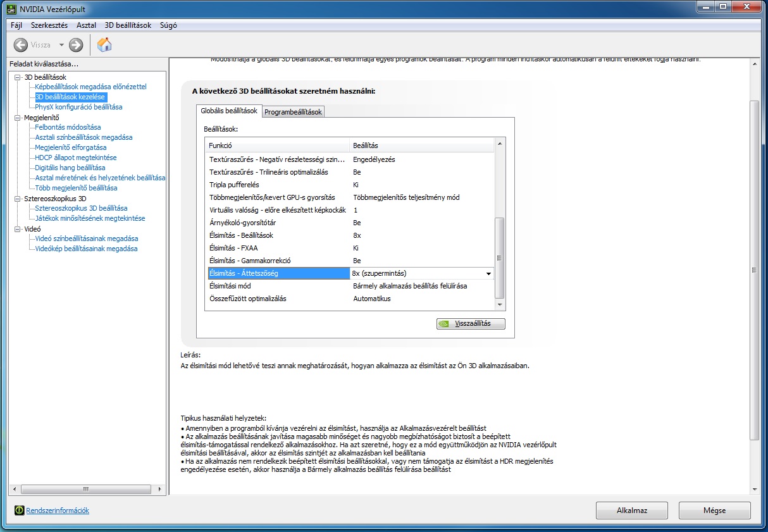This screenshot has width=768, height=532.
Task: Open Videókép beállításainak megadása
Action: point(86,249)
